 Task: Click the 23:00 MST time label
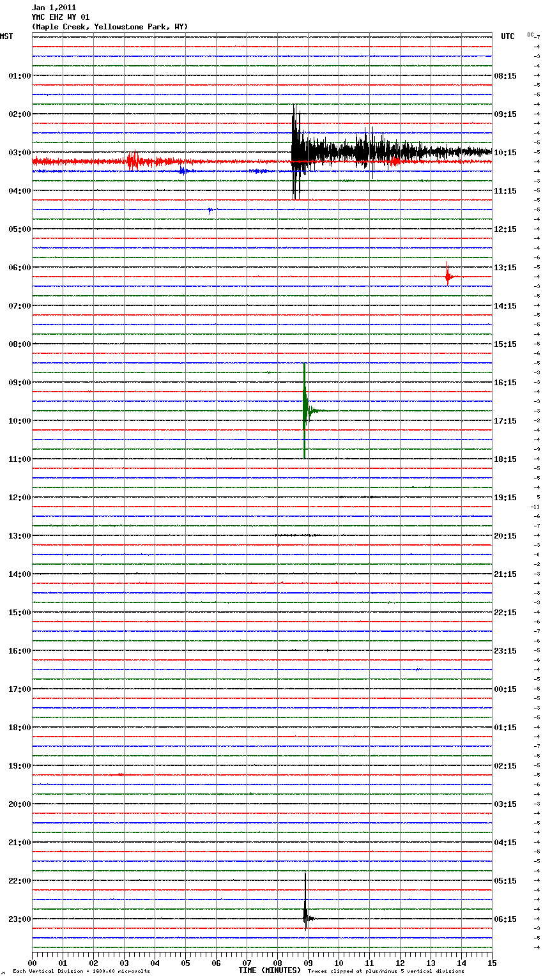[20, 919]
